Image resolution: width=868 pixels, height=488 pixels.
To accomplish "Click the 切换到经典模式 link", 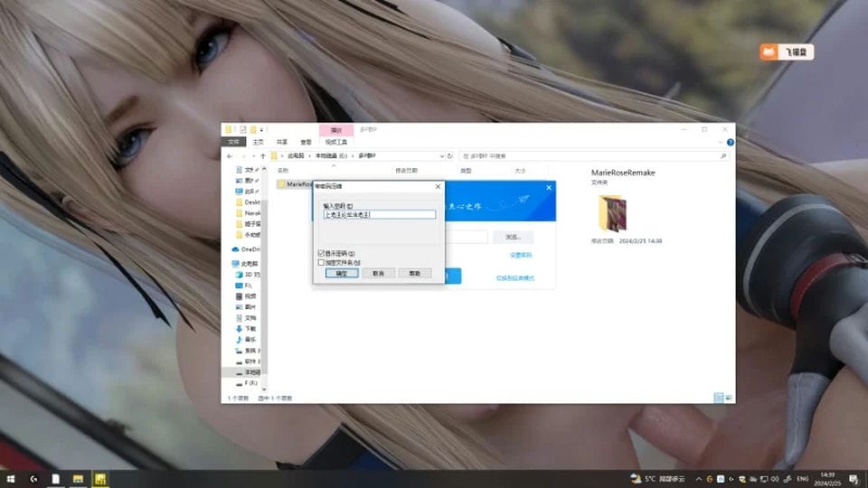I will 515,277.
